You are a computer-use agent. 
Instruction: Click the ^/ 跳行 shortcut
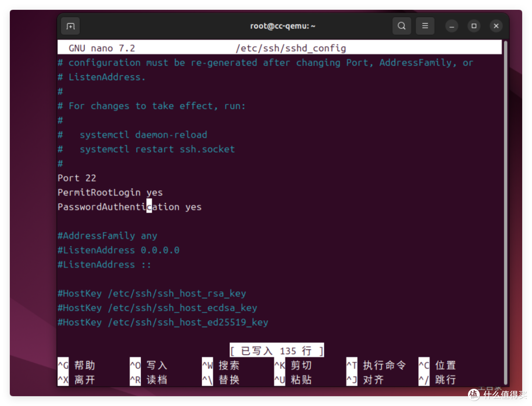438,379
